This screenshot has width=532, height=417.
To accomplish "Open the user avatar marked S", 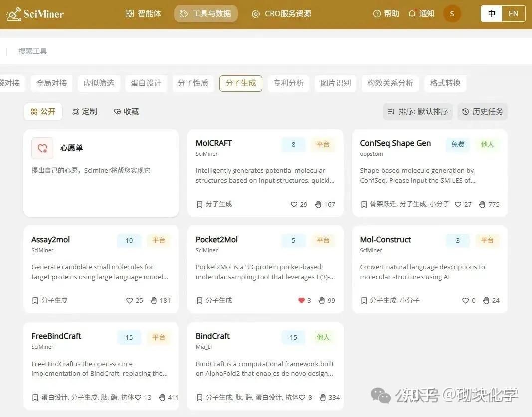I will 452,13.
